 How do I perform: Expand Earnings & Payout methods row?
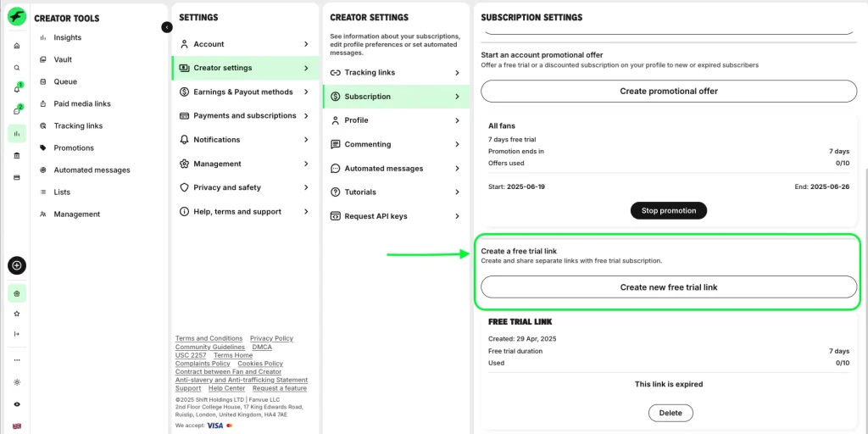[245, 92]
